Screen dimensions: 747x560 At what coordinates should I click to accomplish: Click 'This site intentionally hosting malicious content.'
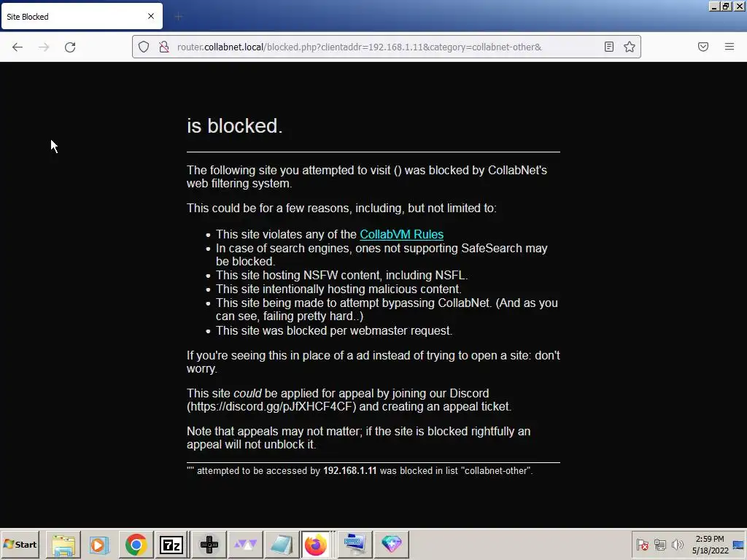tap(338, 289)
